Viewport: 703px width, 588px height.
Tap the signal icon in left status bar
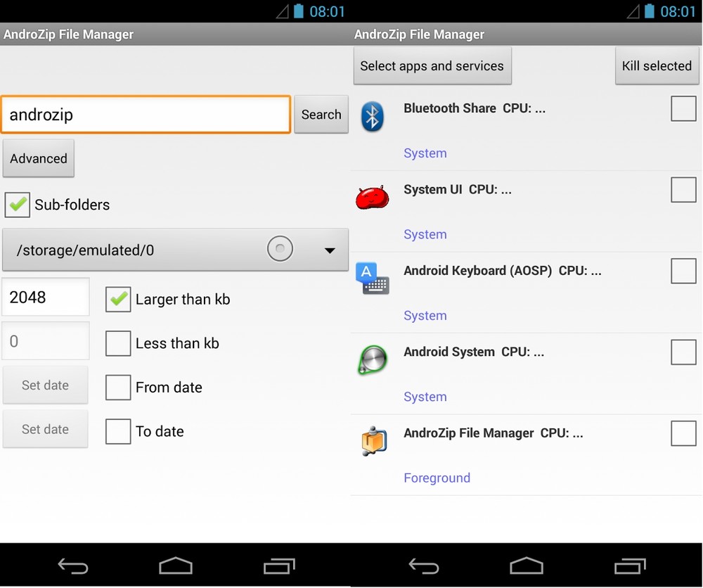(282, 11)
